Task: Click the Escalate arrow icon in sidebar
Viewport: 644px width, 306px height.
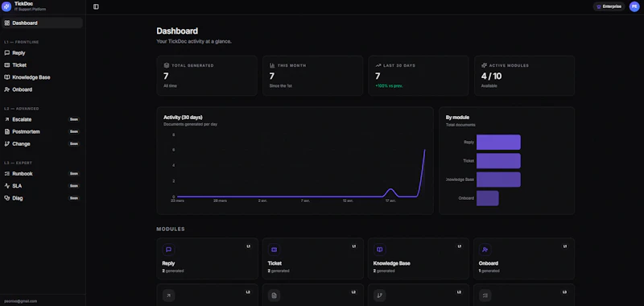Action: coord(7,119)
